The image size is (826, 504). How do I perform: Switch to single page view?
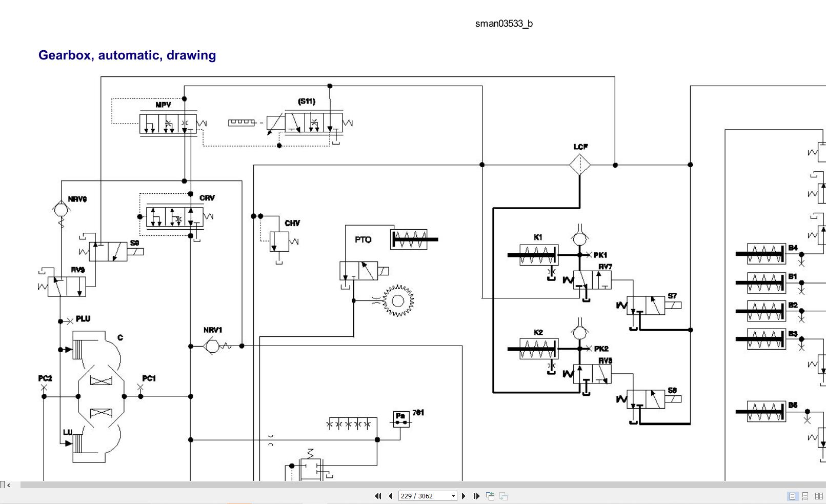click(x=792, y=496)
